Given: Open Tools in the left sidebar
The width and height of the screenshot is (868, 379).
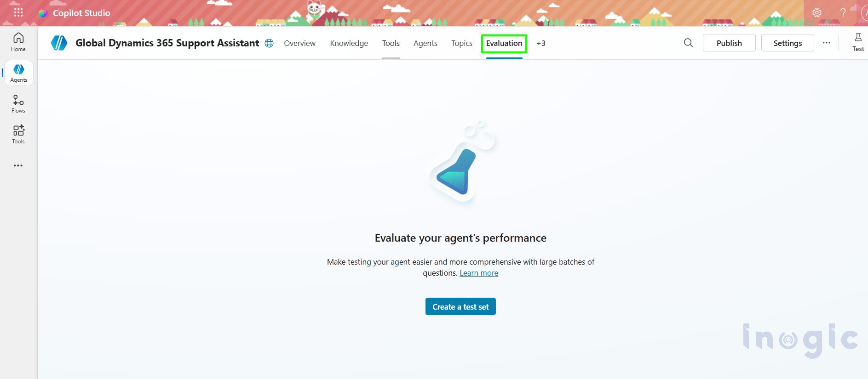Looking at the screenshot, I should pyautogui.click(x=18, y=135).
